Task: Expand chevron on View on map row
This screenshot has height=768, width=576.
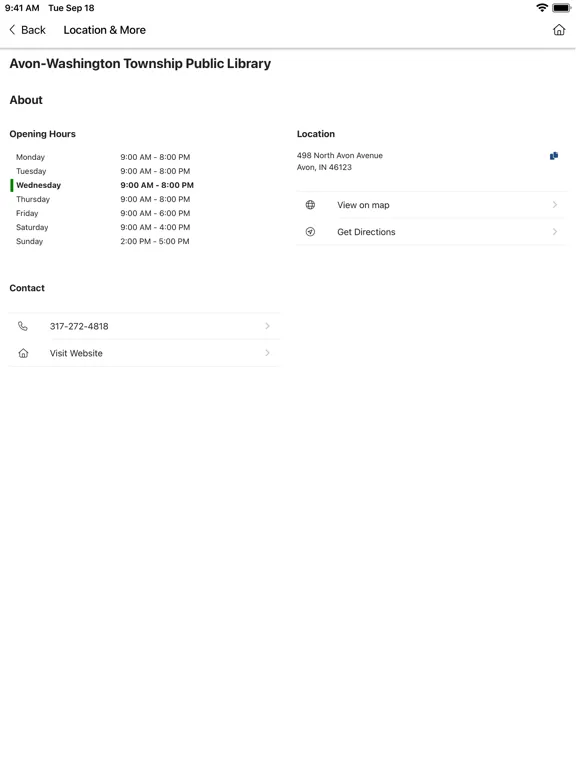Action: pyautogui.click(x=555, y=205)
